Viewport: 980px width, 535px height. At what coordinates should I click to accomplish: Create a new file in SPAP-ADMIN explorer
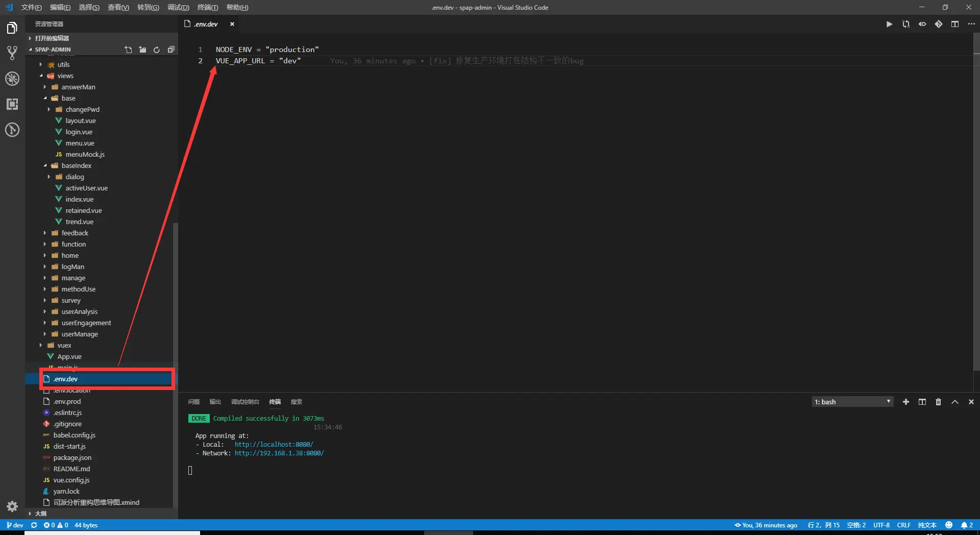128,50
